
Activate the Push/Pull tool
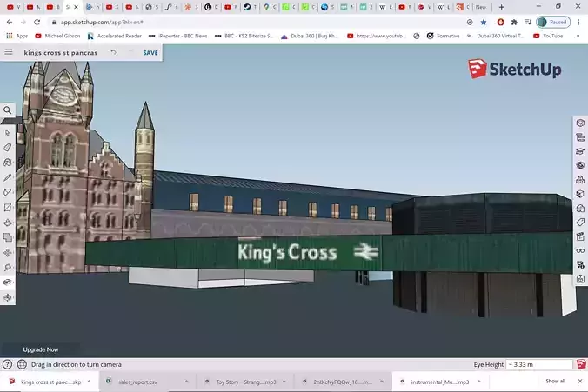click(x=8, y=223)
